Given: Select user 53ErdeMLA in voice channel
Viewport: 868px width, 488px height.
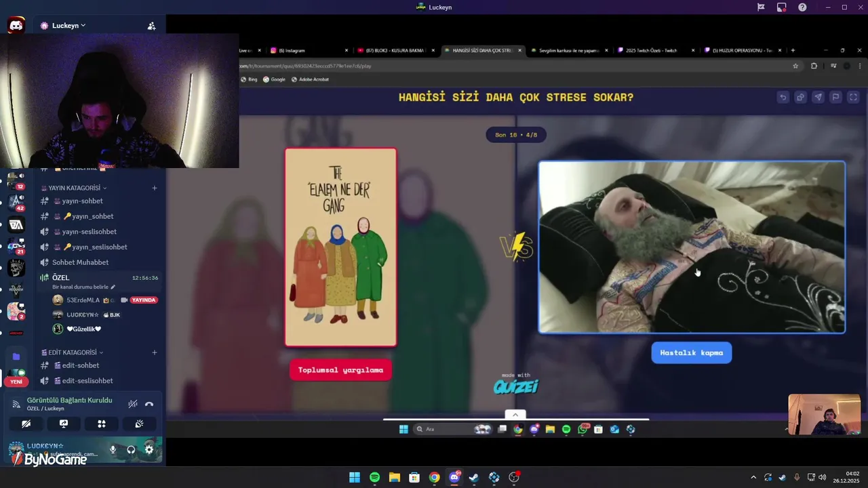Looking at the screenshot, I should [x=83, y=300].
